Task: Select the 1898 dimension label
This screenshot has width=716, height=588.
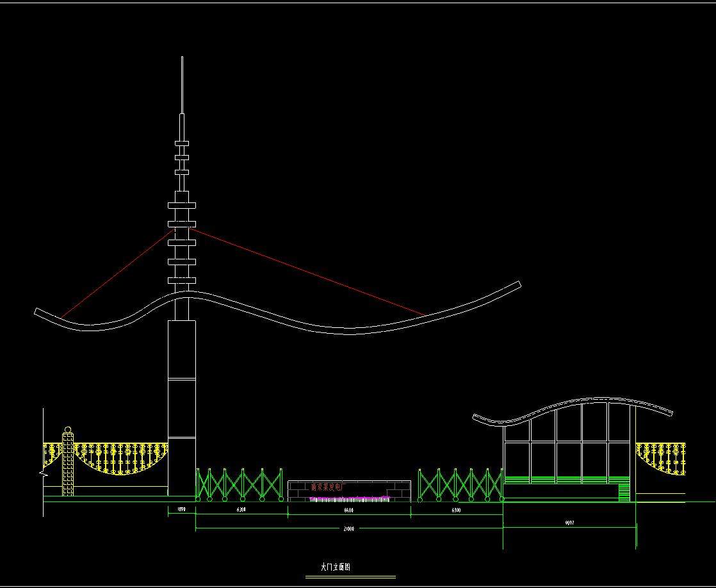Action: click(181, 510)
